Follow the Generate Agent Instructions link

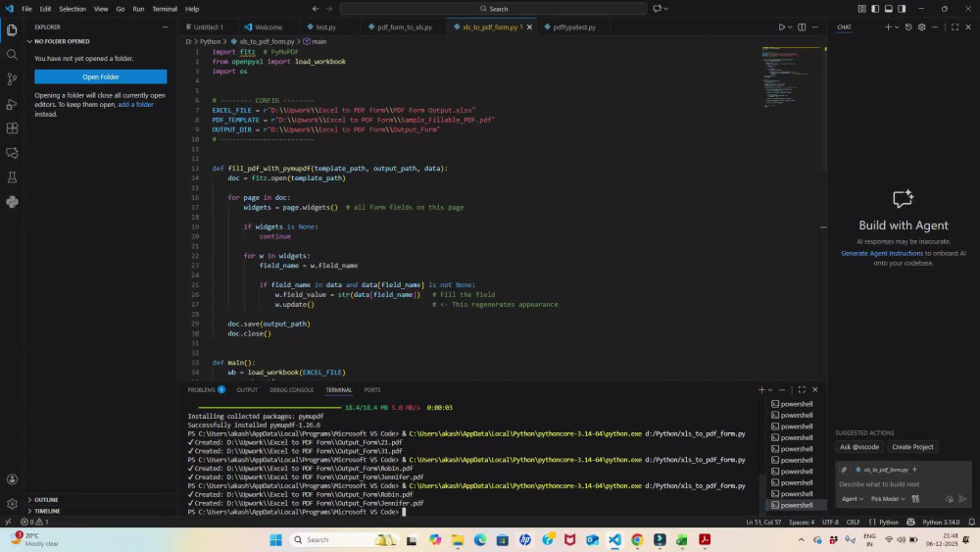pos(881,253)
